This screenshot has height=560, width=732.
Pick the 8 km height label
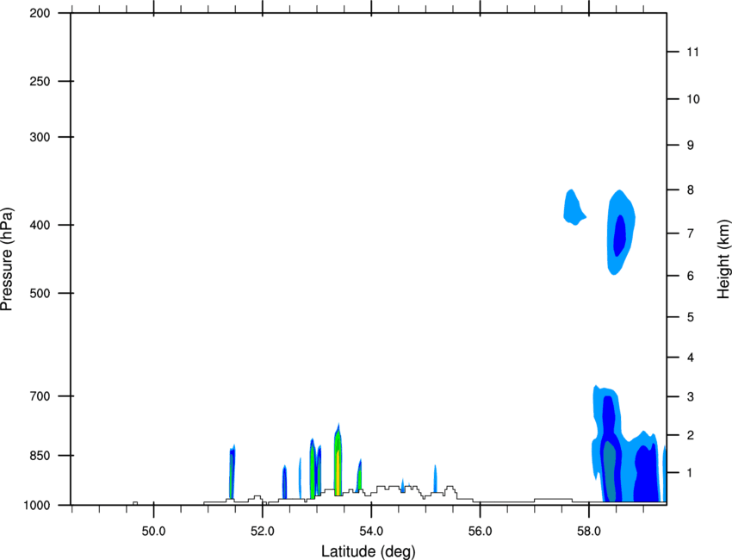691,190
